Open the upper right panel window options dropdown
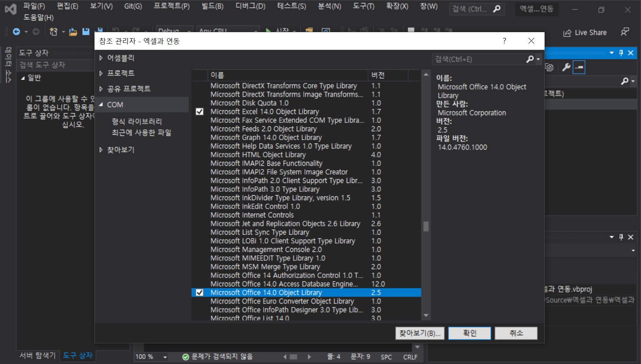This screenshot has width=641, height=364. 612,53
